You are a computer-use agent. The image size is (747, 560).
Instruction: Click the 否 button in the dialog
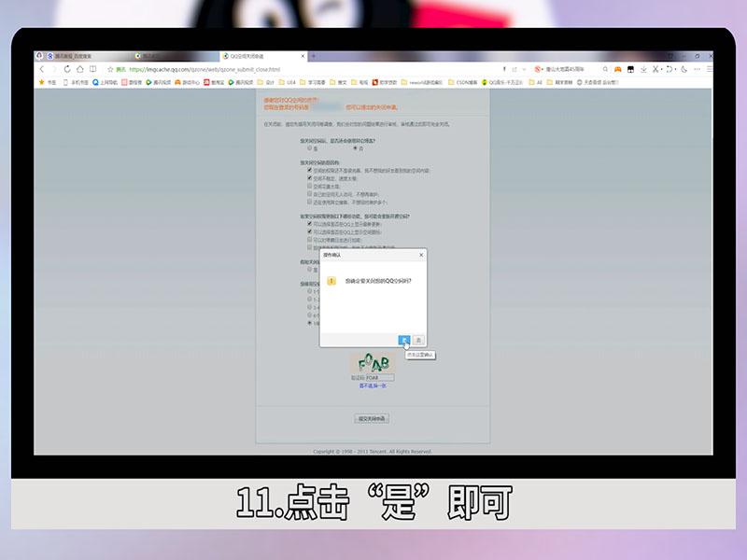(418, 340)
